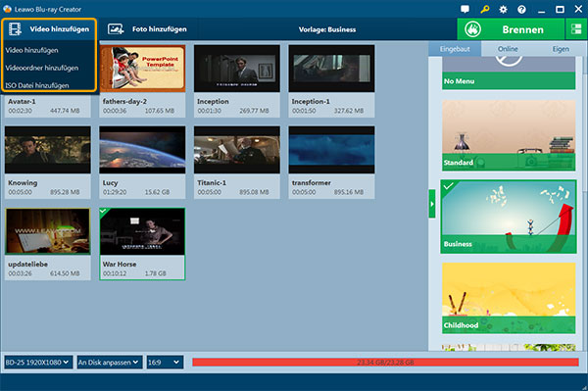588x391 pixels.
Task: Click the transformer size 895.16 MB
Action: 349,192
